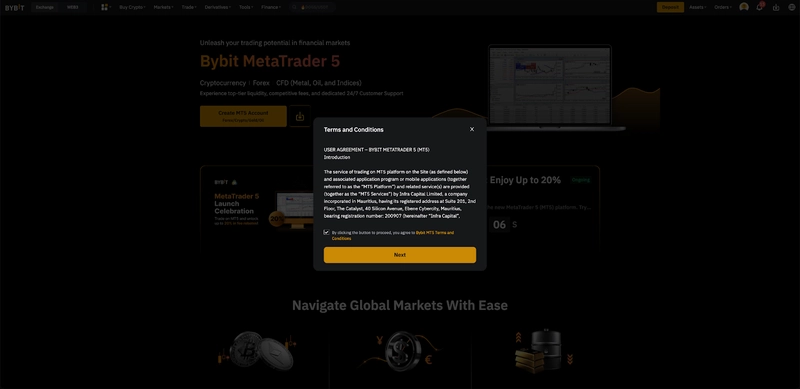Expand the Derivatives dropdown
800x389 pixels.
point(218,7)
